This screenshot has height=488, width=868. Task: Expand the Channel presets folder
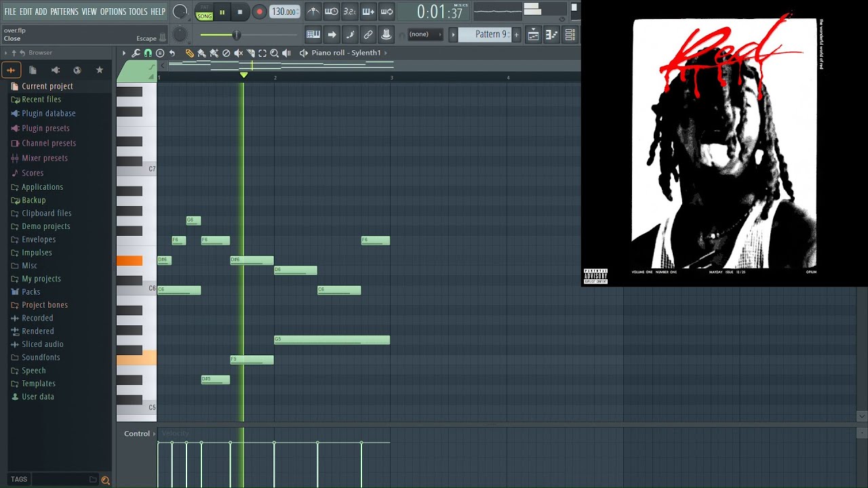pos(49,143)
